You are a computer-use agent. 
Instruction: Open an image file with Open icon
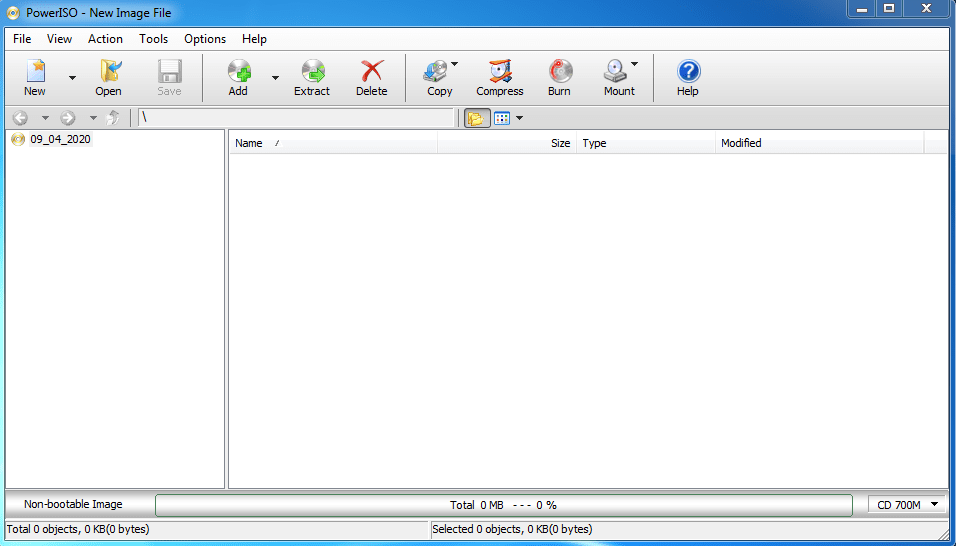(x=108, y=77)
